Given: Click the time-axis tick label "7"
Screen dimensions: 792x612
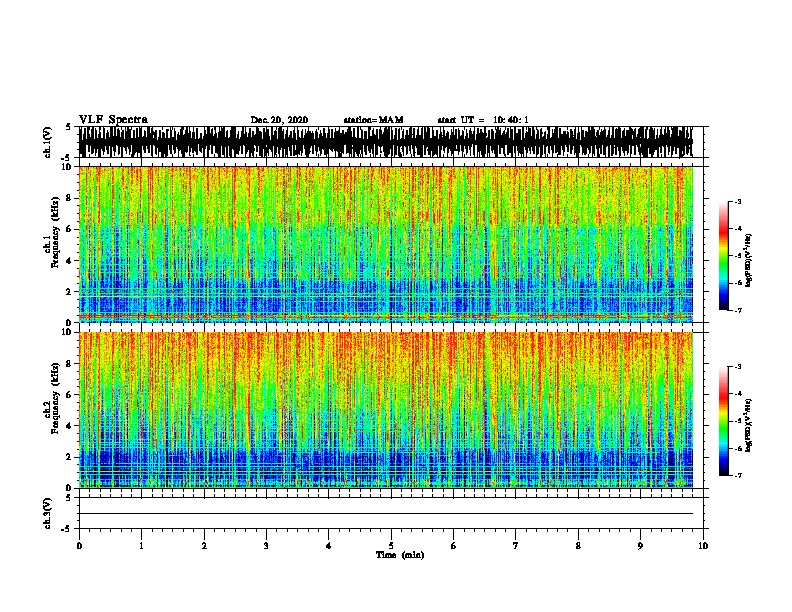Looking at the screenshot, I should [516, 546].
